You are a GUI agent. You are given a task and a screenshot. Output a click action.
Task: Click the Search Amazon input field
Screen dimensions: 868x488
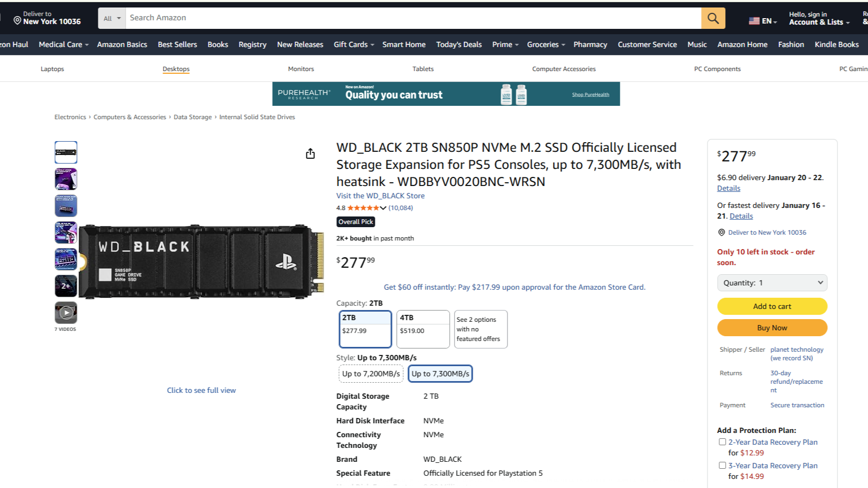coord(374,18)
